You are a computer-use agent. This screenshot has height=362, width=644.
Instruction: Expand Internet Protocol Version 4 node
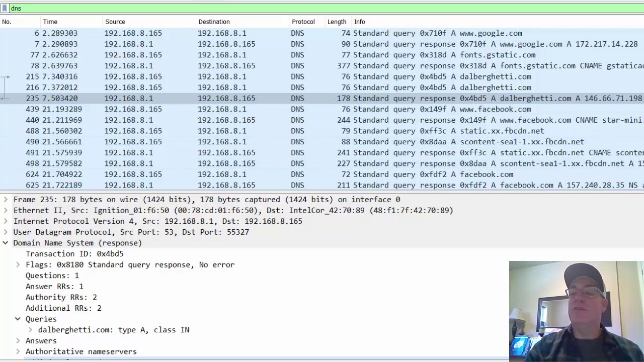click(x=6, y=221)
